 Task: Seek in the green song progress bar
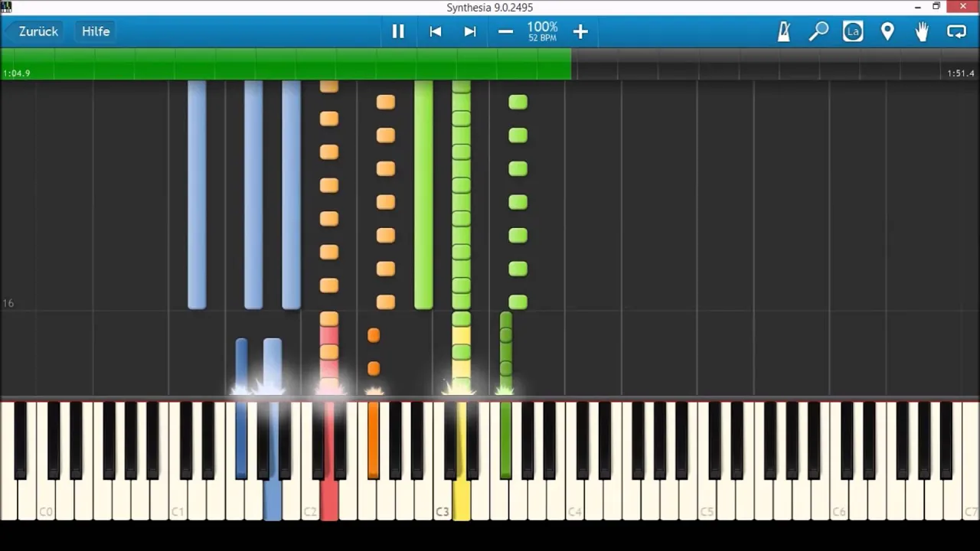(x=286, y=64)
